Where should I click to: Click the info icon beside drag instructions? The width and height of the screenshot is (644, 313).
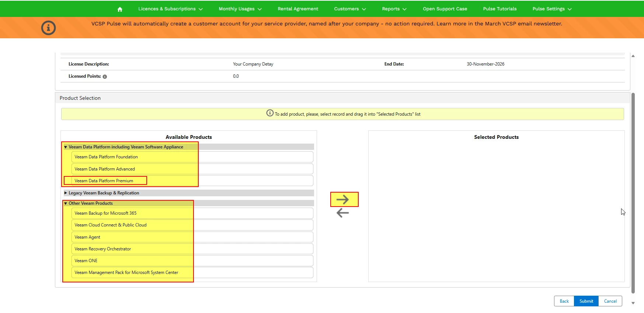[x=270, y=113]
